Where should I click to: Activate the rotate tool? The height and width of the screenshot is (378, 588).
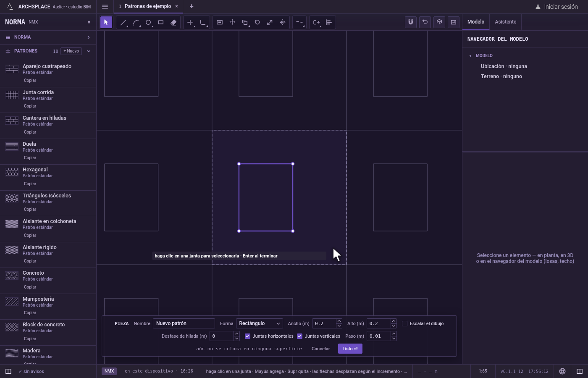pos(257,23)
